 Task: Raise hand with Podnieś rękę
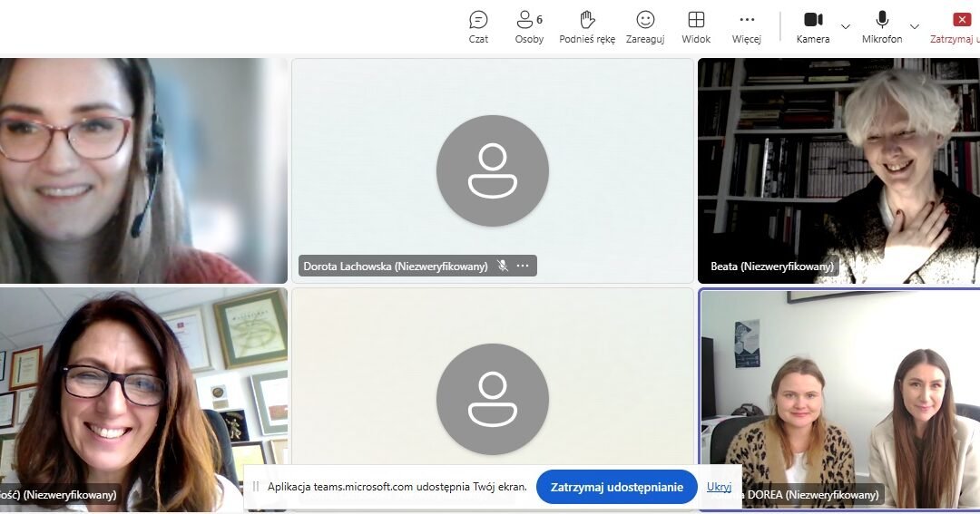point(587,27)
